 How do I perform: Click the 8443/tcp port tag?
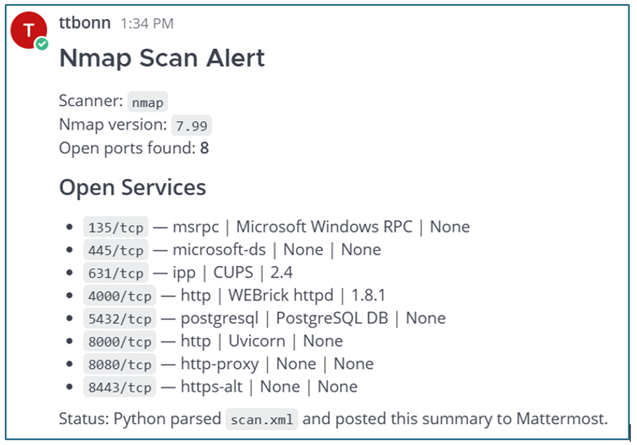click(x=119, y=387)
